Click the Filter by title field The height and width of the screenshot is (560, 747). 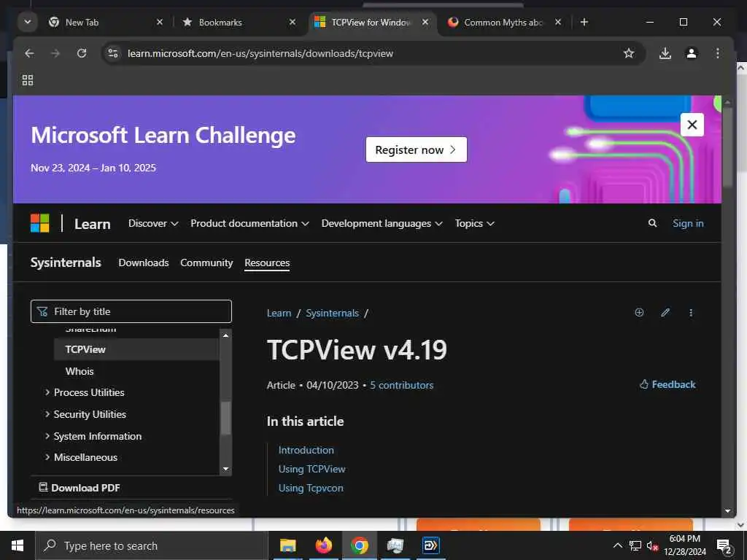[x=131, y=311]
